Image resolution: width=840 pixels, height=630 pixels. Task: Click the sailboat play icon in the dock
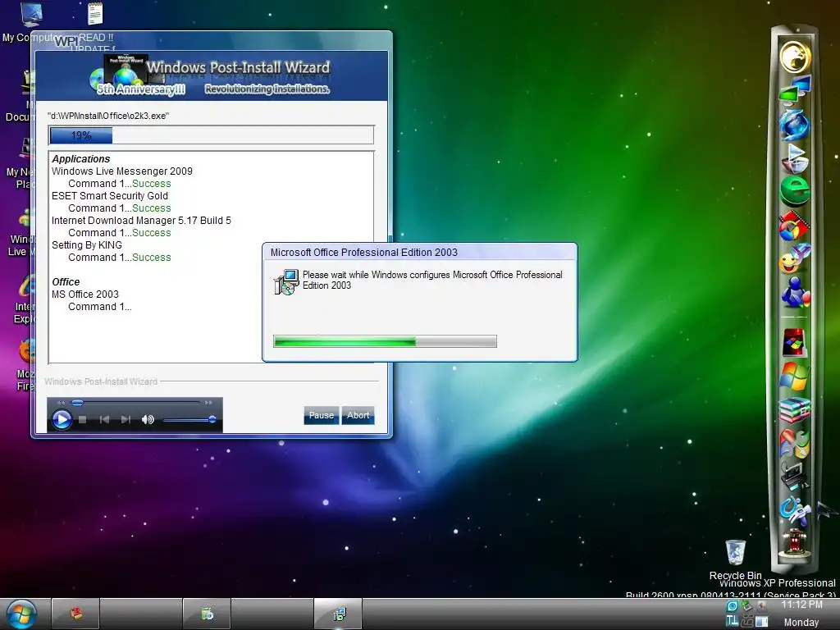coord(795,158)
